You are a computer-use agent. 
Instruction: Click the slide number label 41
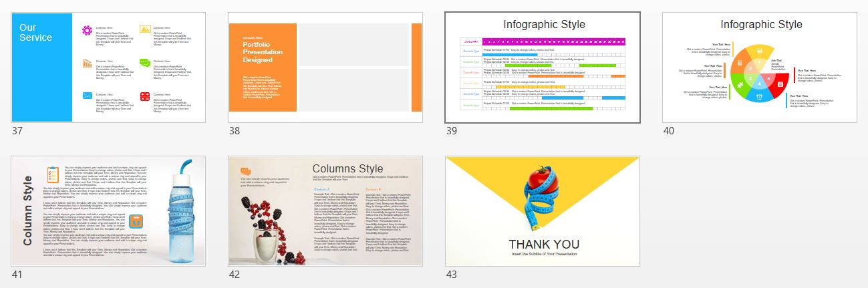click(x=17, y=275)
